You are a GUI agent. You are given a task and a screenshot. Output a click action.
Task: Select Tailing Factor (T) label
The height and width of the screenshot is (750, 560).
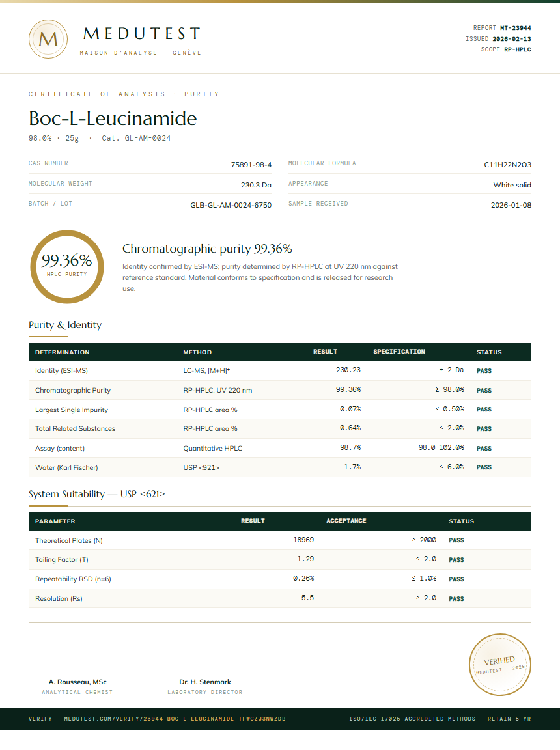[62, 560]
